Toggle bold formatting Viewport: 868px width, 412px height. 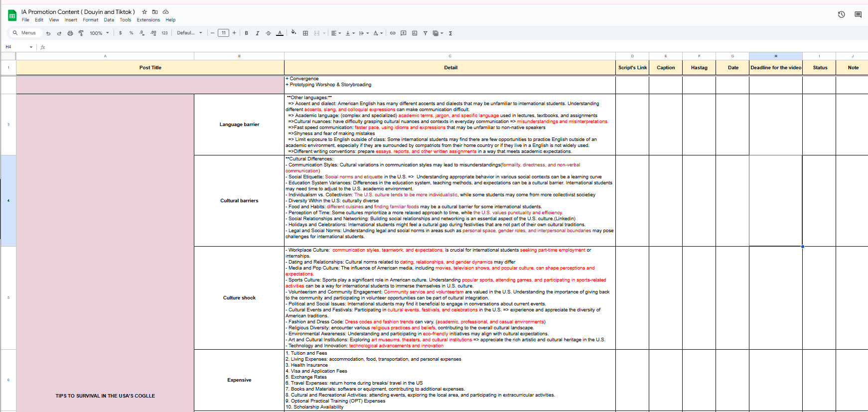click(246, 33)
